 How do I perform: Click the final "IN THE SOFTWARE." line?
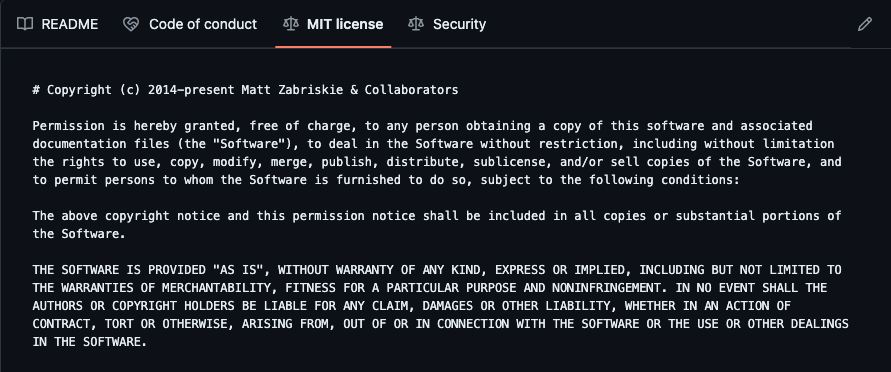point(90,342)
